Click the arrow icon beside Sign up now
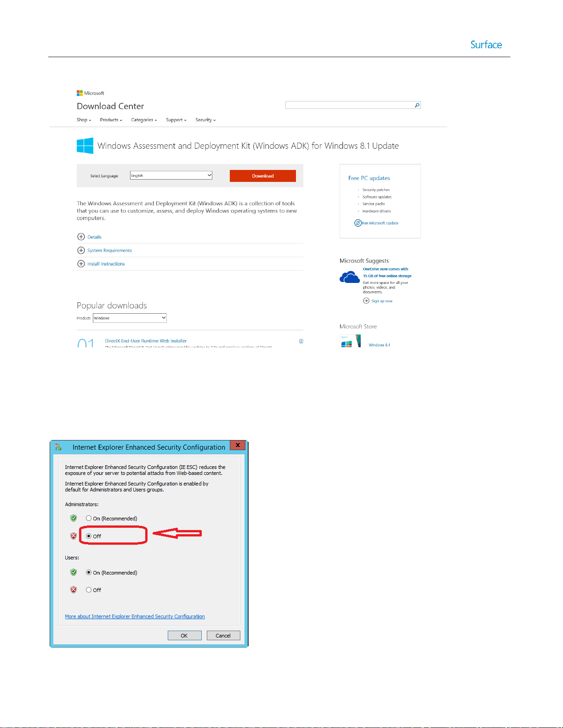This screenshot has height=728, width=563. click(x=366, y=301)
